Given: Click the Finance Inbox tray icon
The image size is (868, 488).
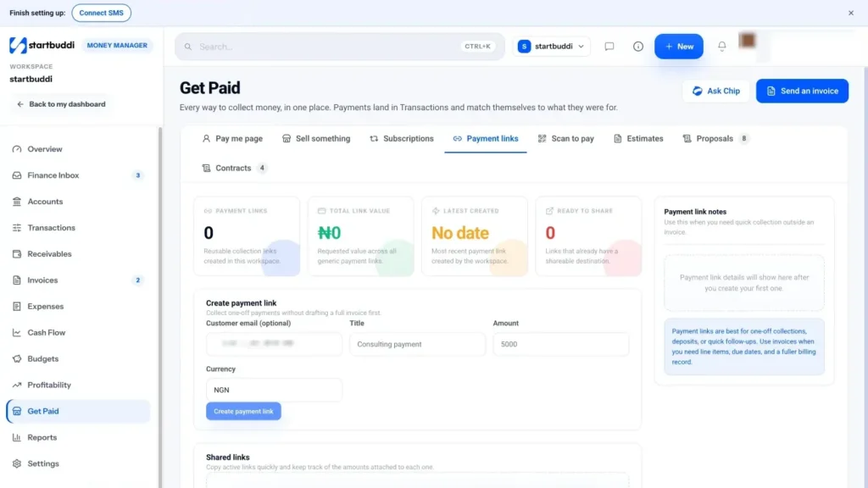Looking at the screenshot, I should (17, 175).
